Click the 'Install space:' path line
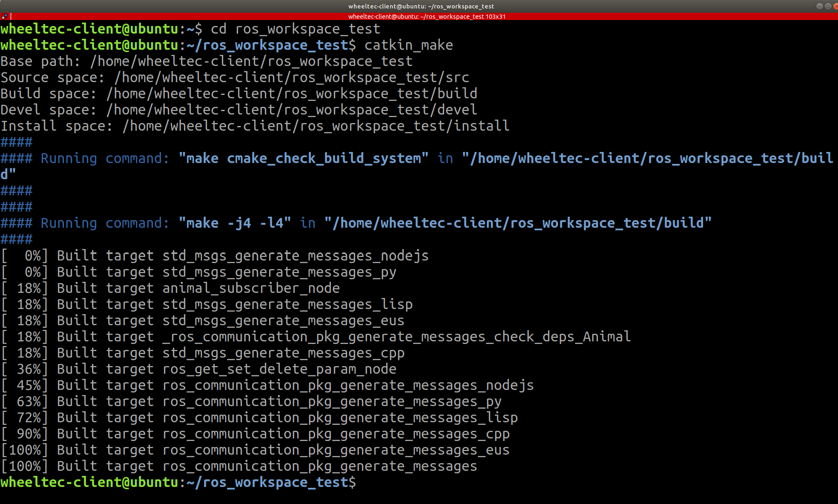This screenshot has width=838, height=504. tap(255, 126)
